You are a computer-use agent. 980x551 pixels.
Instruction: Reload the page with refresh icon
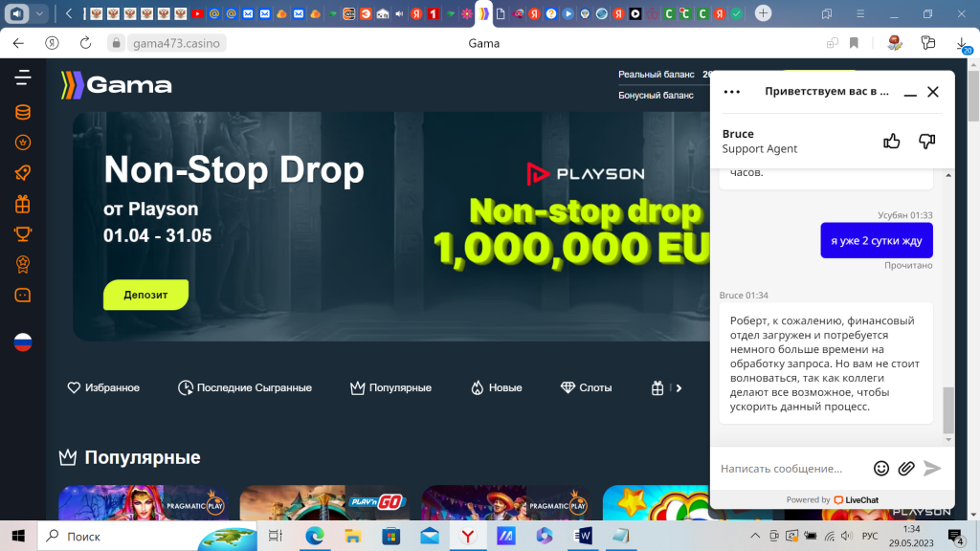(85, 43)
